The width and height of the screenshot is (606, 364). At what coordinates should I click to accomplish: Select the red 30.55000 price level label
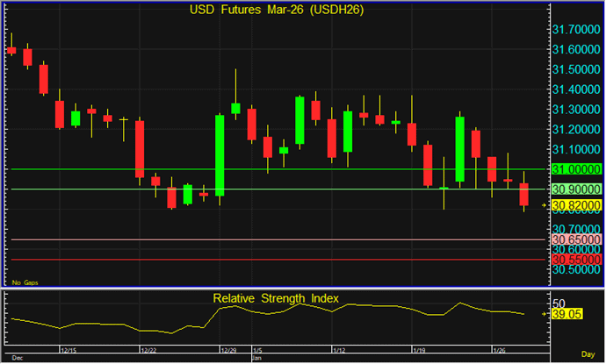click(x=576, y=260)
